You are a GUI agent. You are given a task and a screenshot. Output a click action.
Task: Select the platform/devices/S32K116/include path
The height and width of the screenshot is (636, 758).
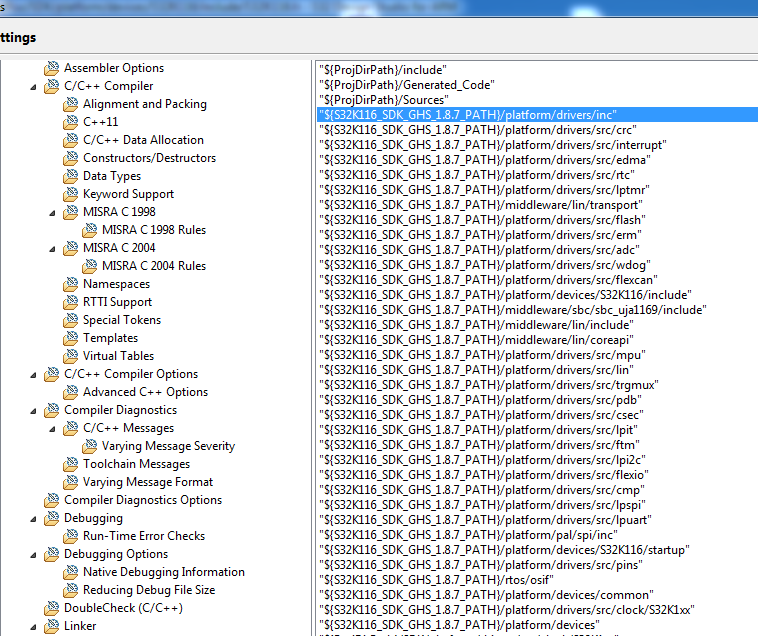pyautogui.click(x=505, y=295)
